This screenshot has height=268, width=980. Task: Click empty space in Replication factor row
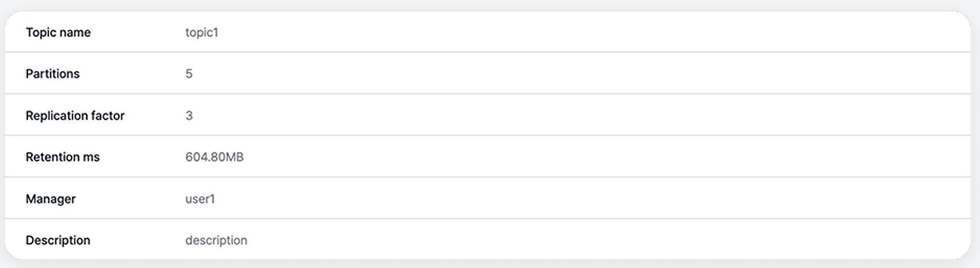(563, 115)
